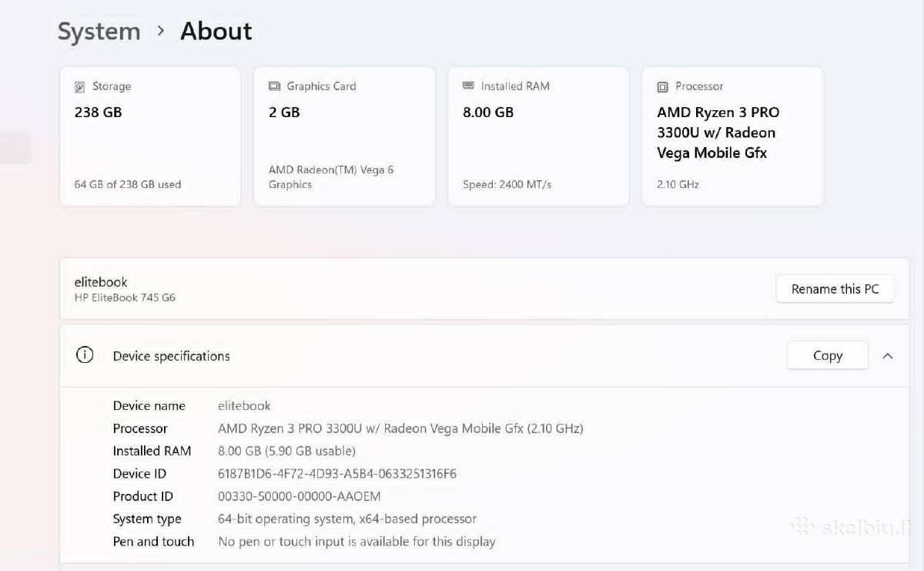Click the About breadcrumb title
The image size is (924, 571).
pos(216,32)
